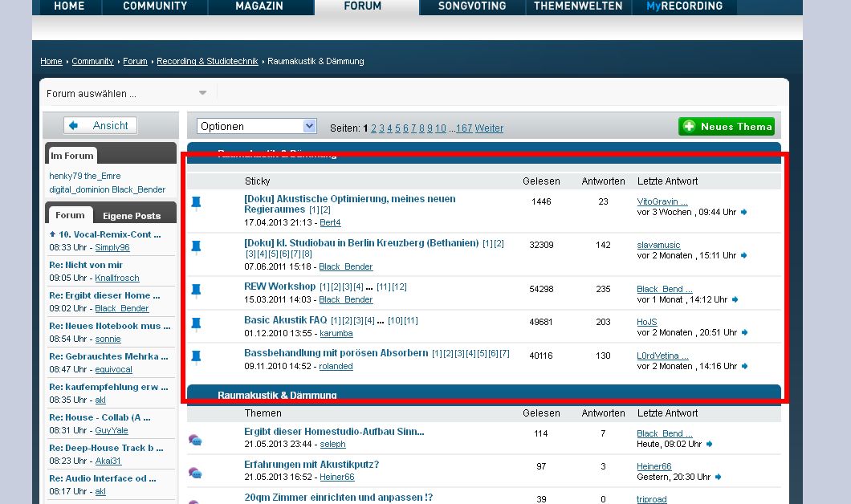
Task: Click the Weiter pagination link
Action: point(489,128)
